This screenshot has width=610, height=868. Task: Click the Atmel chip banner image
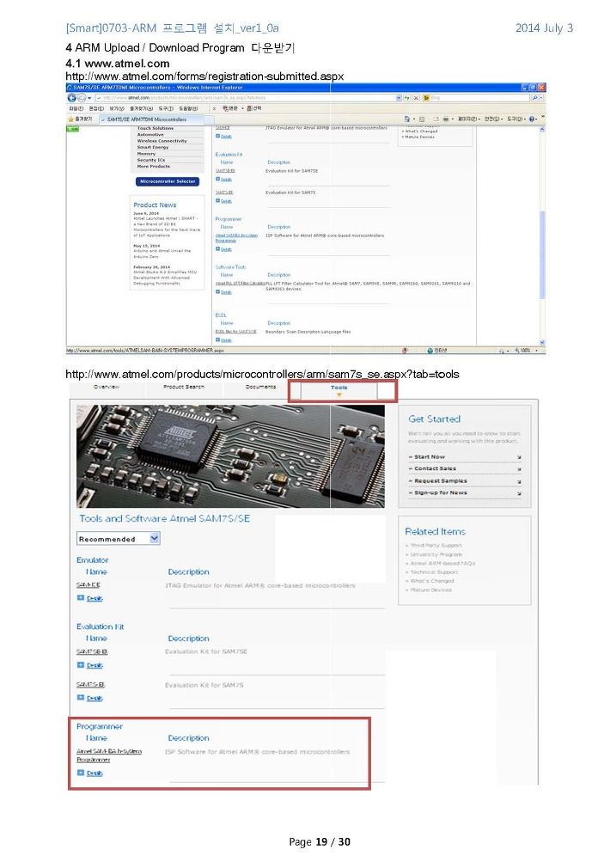pyautogui.click(x=230, y=456)
